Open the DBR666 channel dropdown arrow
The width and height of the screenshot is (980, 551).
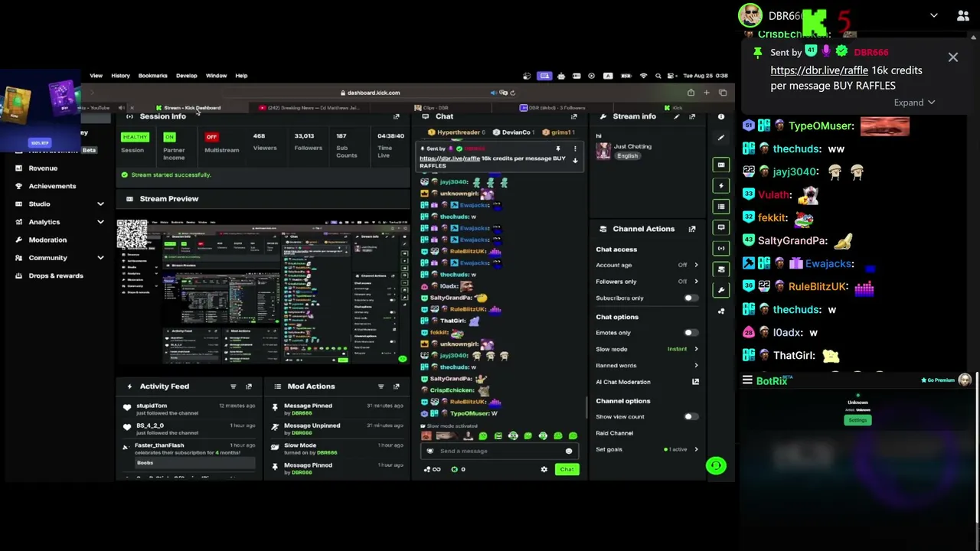[934, 15]
